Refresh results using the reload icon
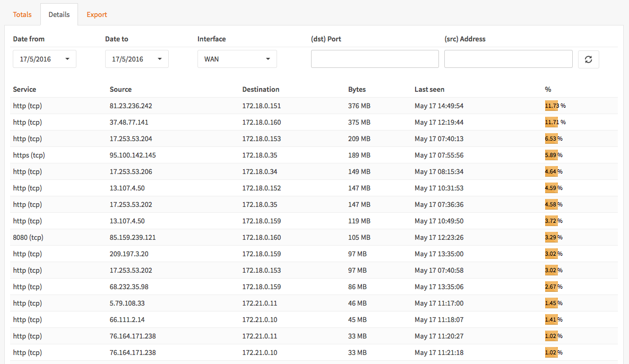629x364 pixels. (588, 59)
